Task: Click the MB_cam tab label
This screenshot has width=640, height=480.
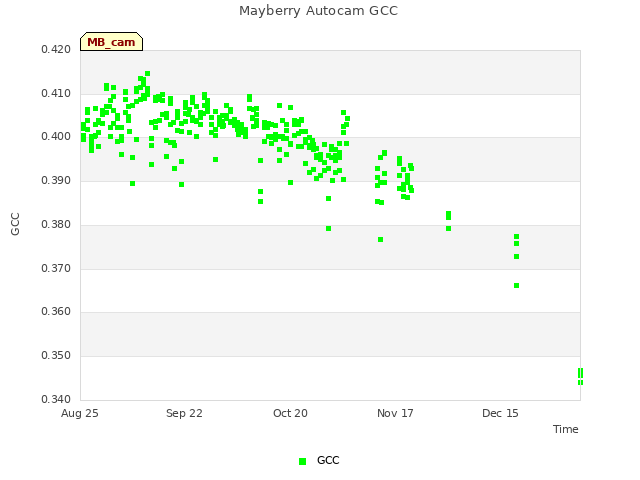Action: (x=111, y=42)
